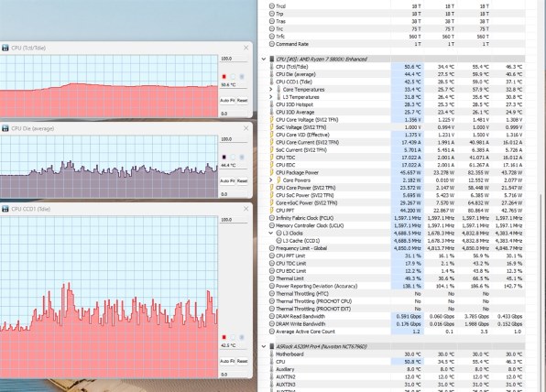The height and width of the screenshot is (392, 546).
Task: Click Auto Fit in CPU Die (average) graph
Action: [227, 181]
